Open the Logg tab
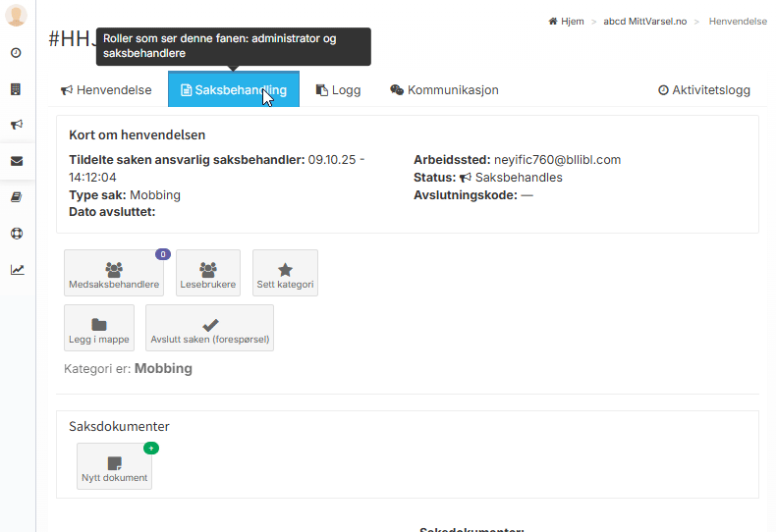Screen dimensions: 776x532 pyautogui.click(x=338, y=90)
